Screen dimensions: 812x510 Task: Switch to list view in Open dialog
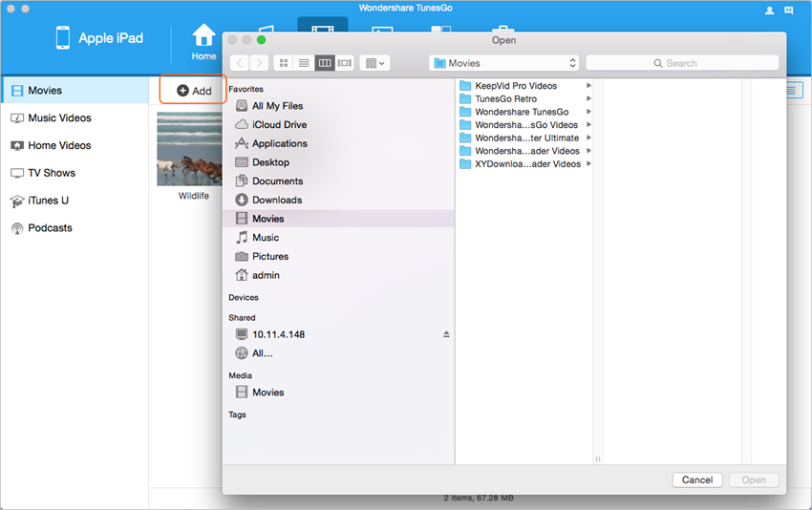[304, 63]
